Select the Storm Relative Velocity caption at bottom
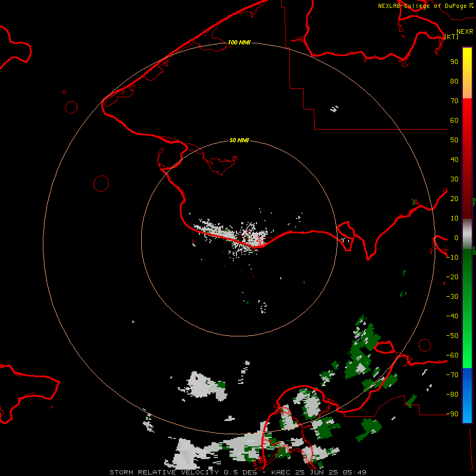476x476 pixels. click(x=237, y=472)
